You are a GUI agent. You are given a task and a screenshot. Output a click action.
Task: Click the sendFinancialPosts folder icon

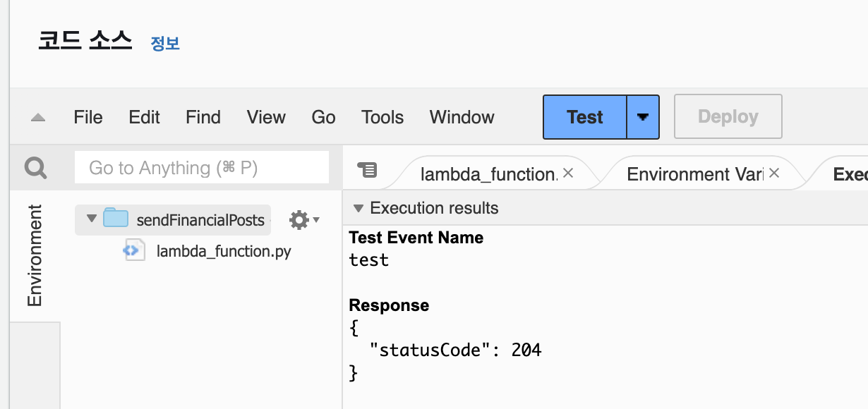pos(115,219)
